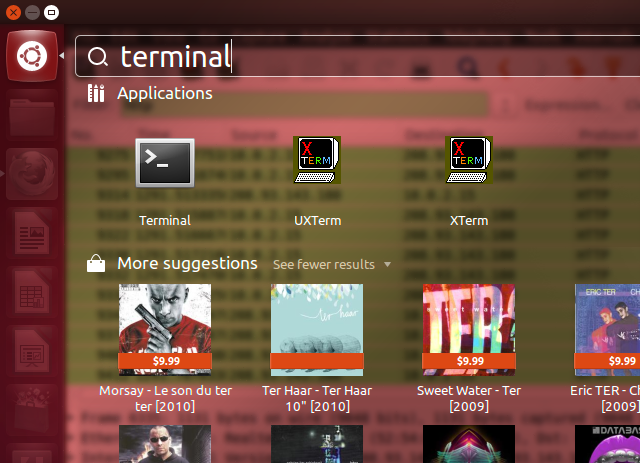Click the More suggestions shopping bag icon
Image resolution: width=640 pixels, height=463 pixels.
[x=96, y=263]
